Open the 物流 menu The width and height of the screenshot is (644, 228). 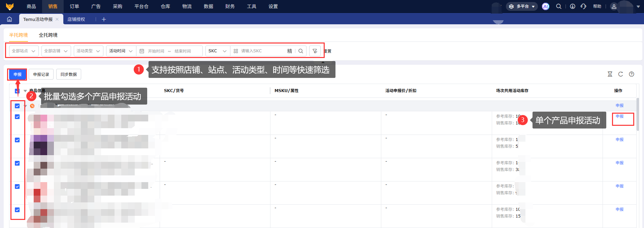point(187,6)
